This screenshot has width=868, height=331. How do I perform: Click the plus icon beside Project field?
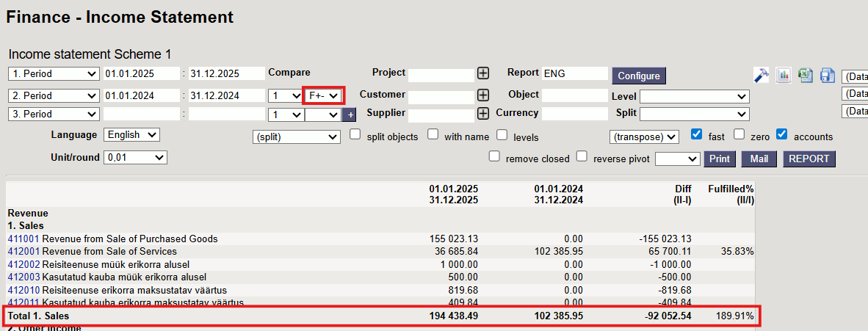483,73
